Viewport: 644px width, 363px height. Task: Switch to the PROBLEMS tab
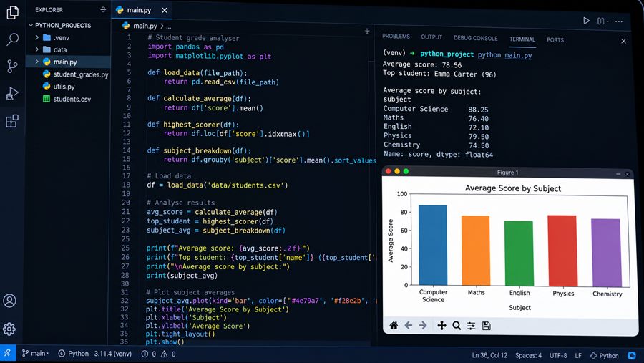(396, 37)
